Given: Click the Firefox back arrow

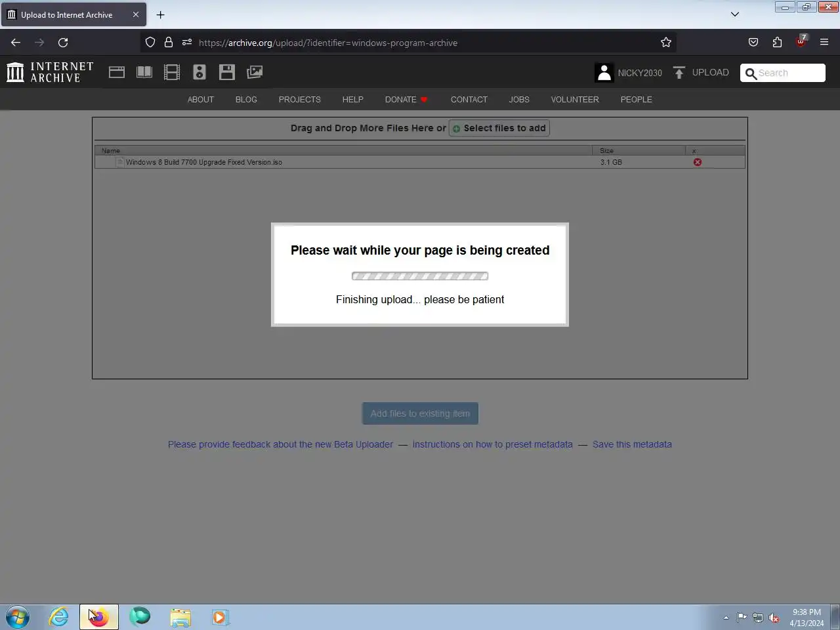Looking at the screenshot, I should [16, 43].
